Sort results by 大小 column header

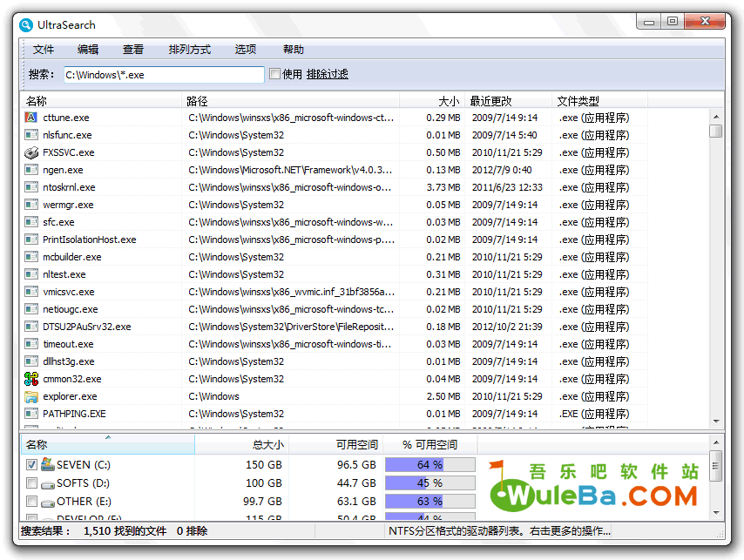(432, 101)
